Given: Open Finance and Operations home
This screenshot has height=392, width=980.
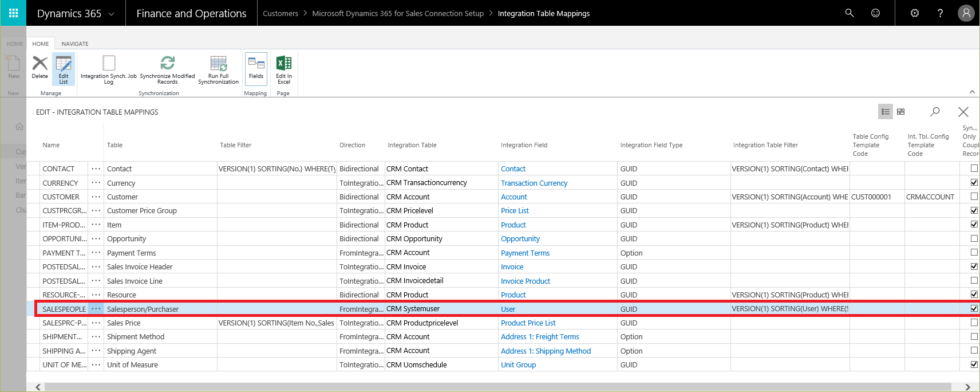Looking at the screenshot, I should [191, 13].
